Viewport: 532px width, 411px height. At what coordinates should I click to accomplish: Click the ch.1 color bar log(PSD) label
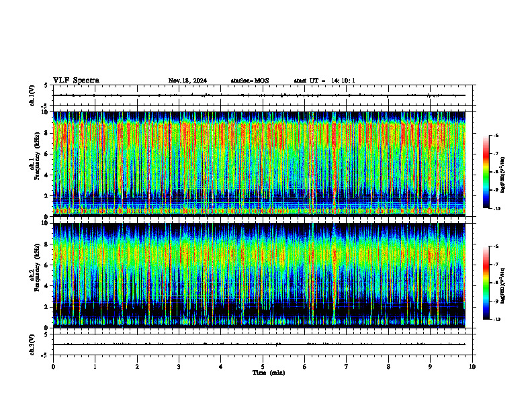click(503, 175)
